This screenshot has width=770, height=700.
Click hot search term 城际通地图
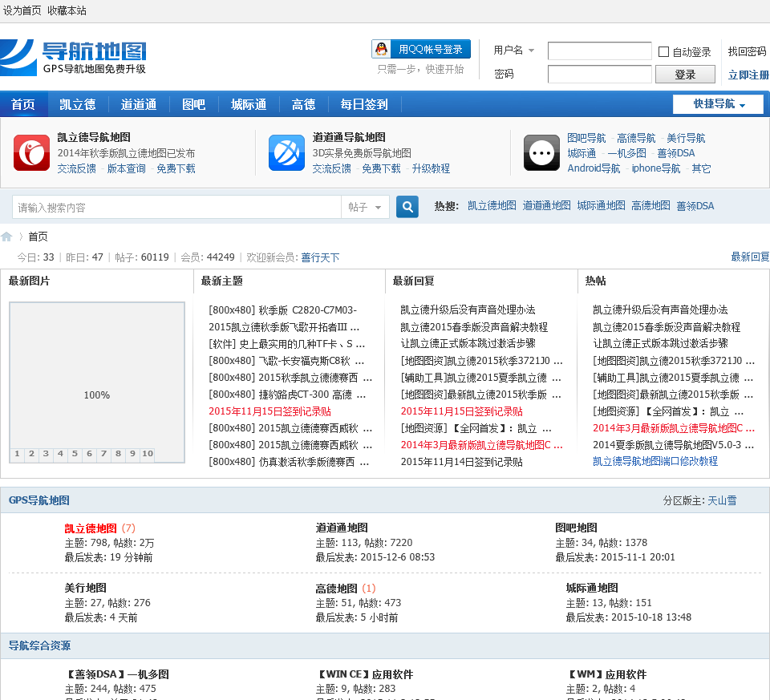tap(601, 205)
